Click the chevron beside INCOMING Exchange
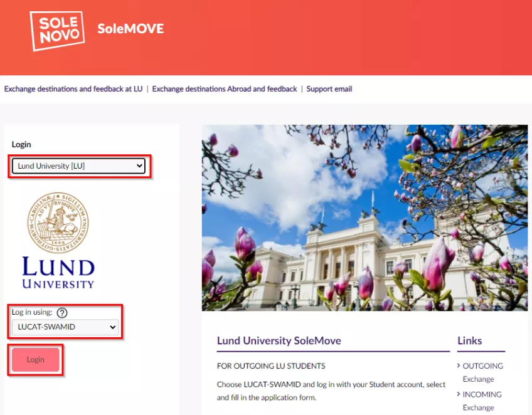 point(459,394)
